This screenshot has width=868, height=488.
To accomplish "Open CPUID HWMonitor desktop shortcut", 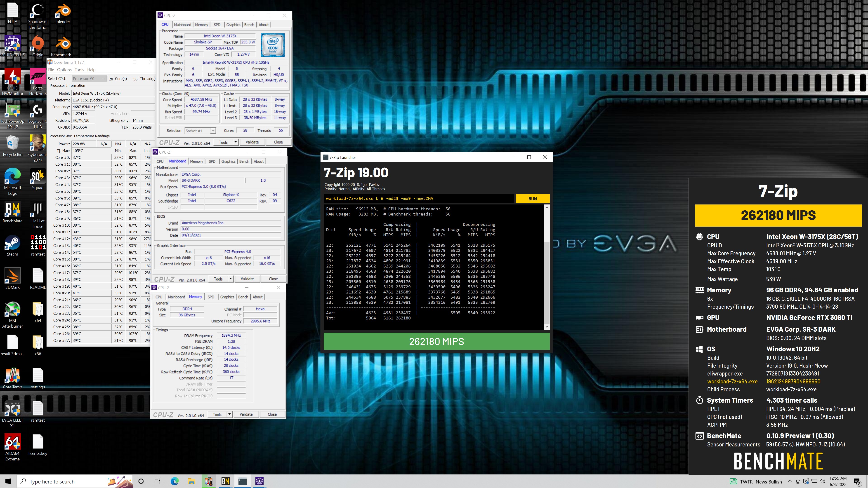I will (x=12, y=82).
